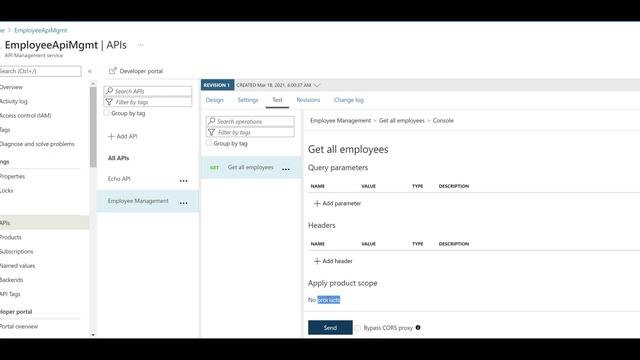Click the magnifier in Search operations
Image resolution: width=640 pixels, height=360 pixels.
point(211,121)
